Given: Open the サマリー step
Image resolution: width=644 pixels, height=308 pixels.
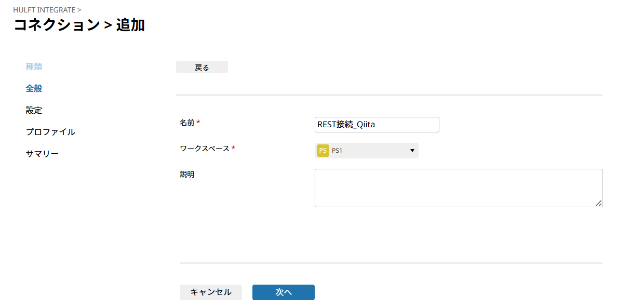Looking at the screenshot, I should (42, 153).
